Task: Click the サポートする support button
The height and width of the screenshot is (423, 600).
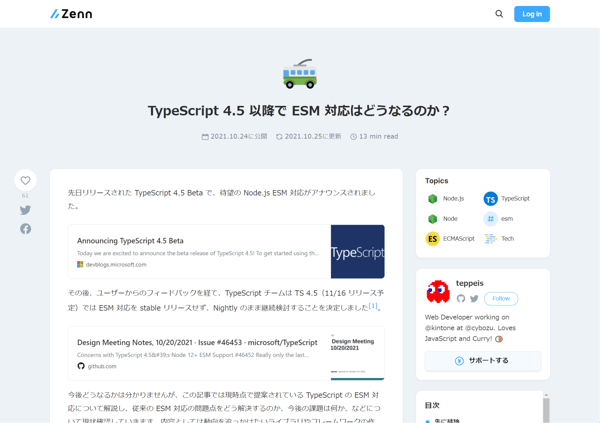Action: 483,361
